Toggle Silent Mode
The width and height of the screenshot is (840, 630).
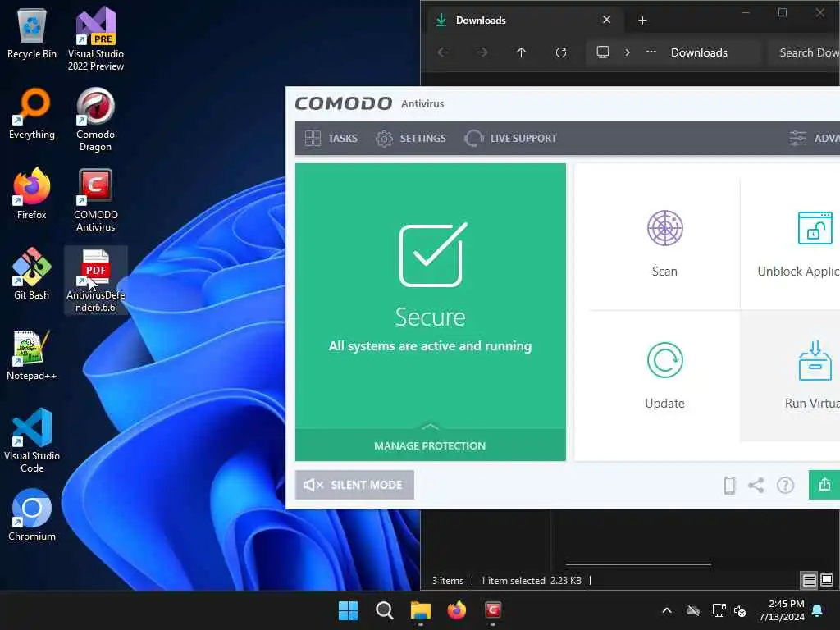[x=354, y=485]
